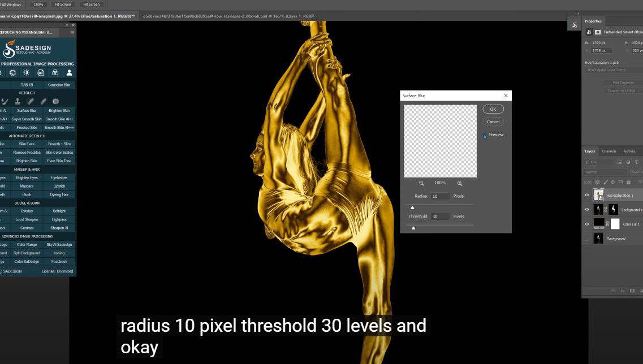Confirm Surface Blur with OK

tap(493, 109)
